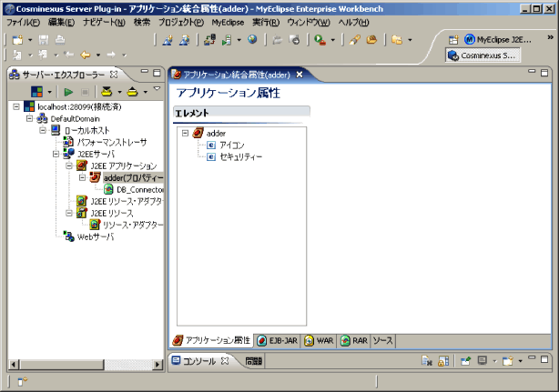
Task: Click the server connection icon in explorer toolbar
Action: 36,92
